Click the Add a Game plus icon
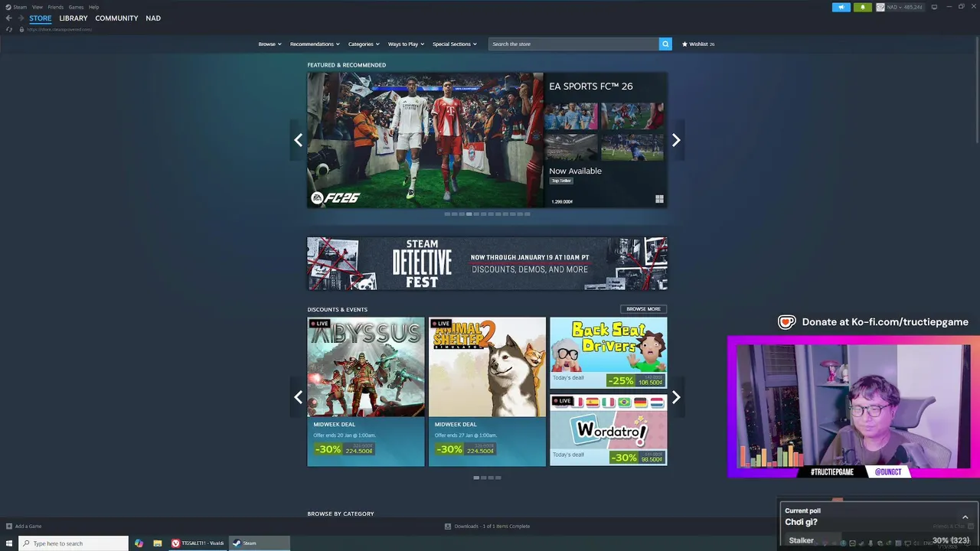This screenshot has width=980, height=551. (9, 527)
